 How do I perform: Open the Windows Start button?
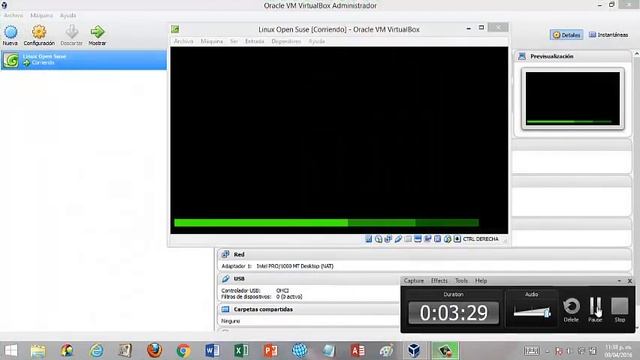click(x=11, y=351)
